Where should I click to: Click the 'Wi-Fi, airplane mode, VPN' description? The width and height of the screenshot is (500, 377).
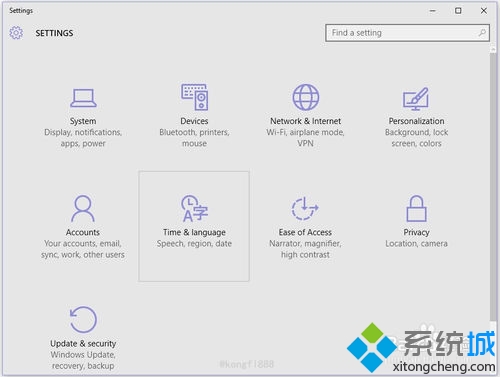click(x=305, y=138)
